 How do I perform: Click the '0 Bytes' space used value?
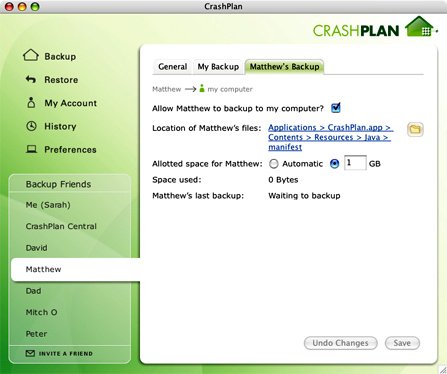(283, 180)
